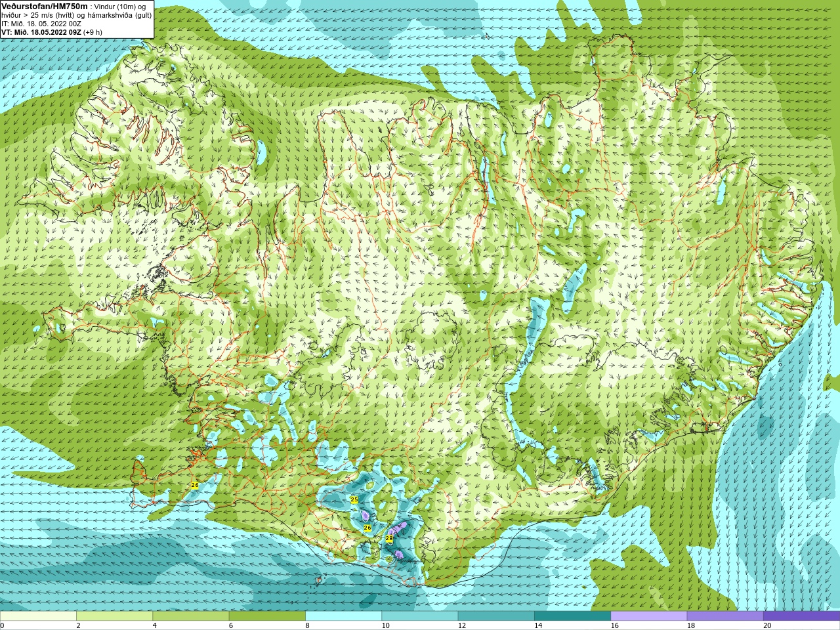Click the 14–16 m/s dark teal legend swatch
The height and width of the screenshot is (630, 840).
(x=572, y=616)
